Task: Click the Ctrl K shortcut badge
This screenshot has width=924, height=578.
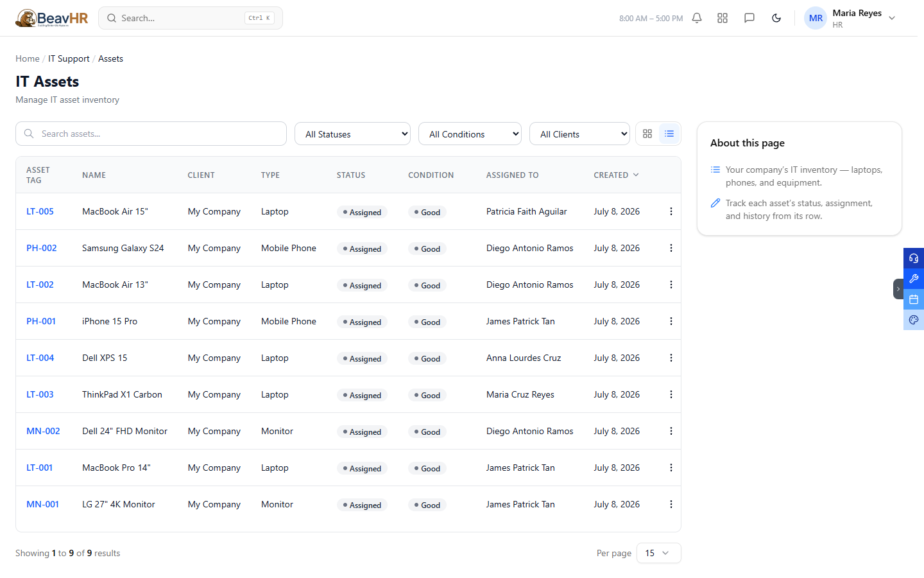Action: click(x=259, y=18)
